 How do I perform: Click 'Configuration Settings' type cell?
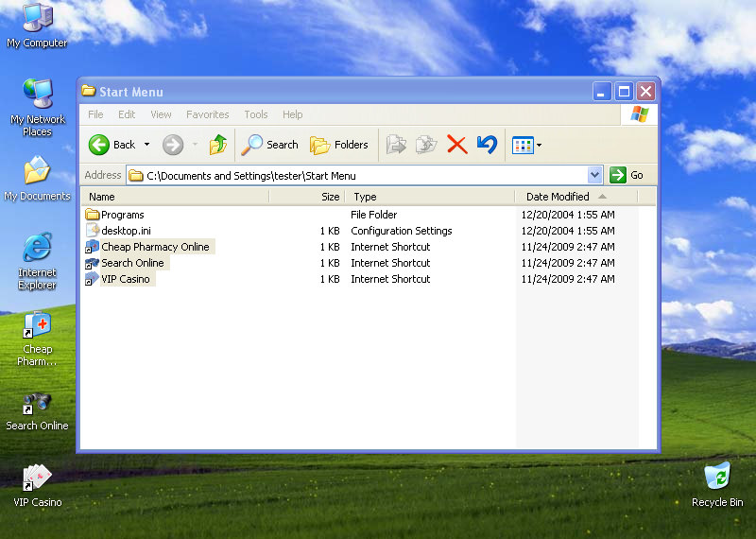point(401,231)
